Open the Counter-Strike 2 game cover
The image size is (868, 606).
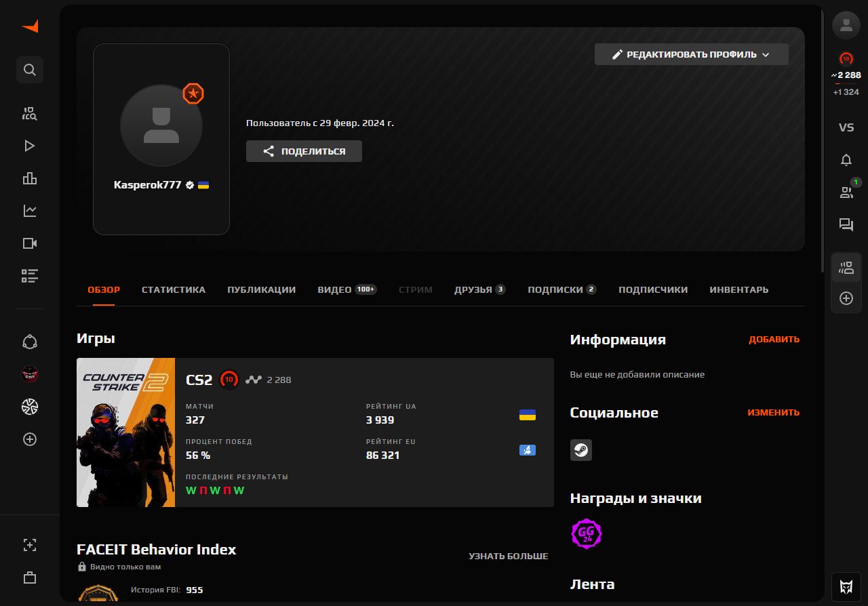(x=126, y=432)
